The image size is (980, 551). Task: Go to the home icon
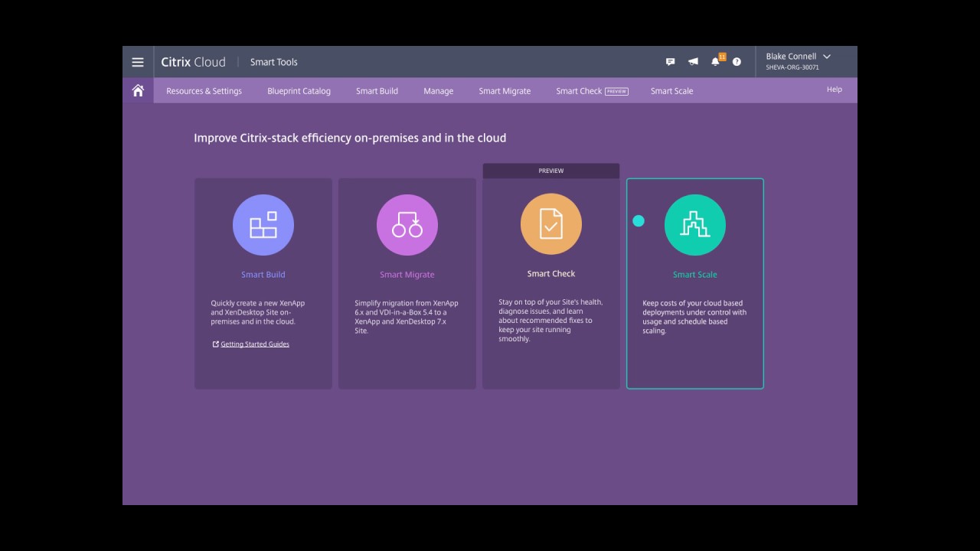[138, 90]
